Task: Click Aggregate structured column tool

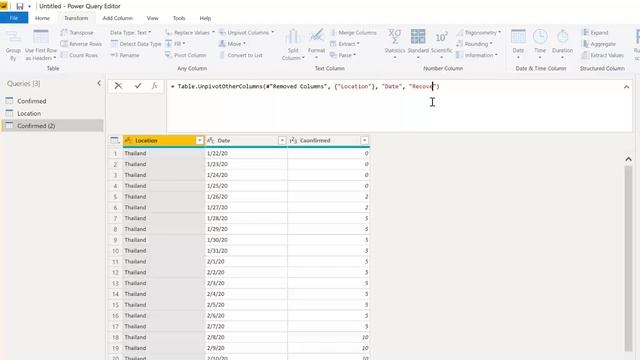Action: click(x=599, y=44)
